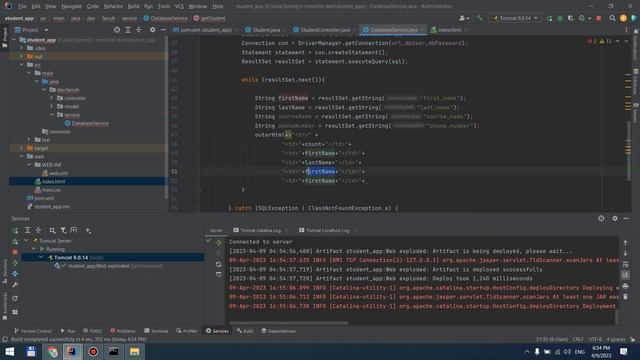Start debugging with the green bug icon
Viewport: 640px width, 360px height.
coord(560,18)
